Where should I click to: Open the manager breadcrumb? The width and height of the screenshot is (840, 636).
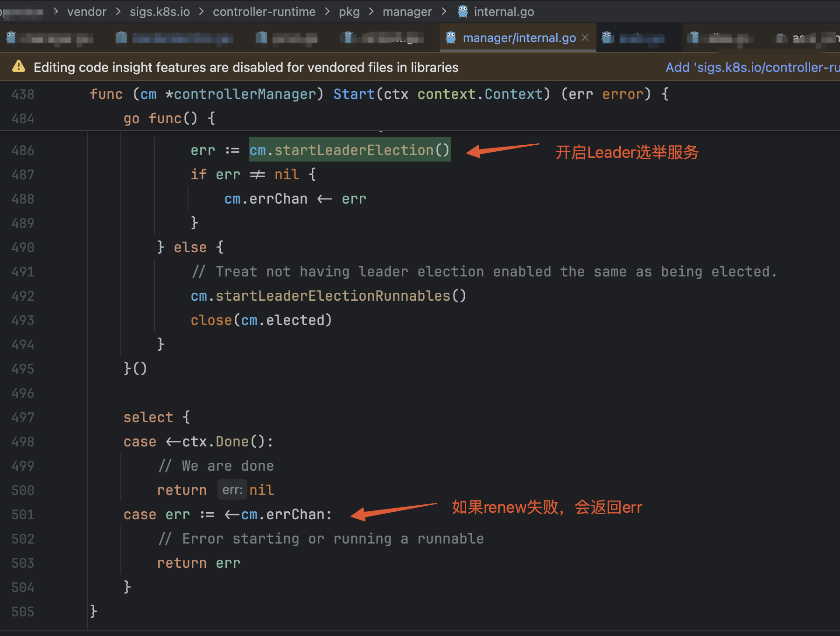tap(407, 12)
